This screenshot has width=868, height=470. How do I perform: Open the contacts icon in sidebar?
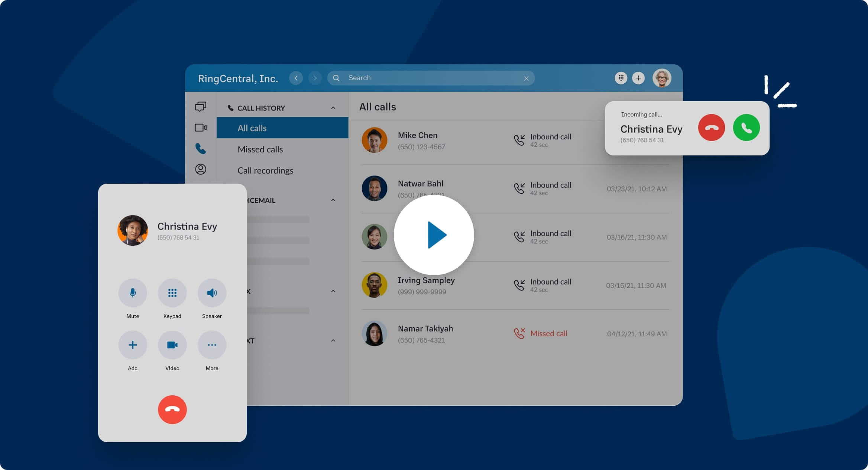[201, 169]
